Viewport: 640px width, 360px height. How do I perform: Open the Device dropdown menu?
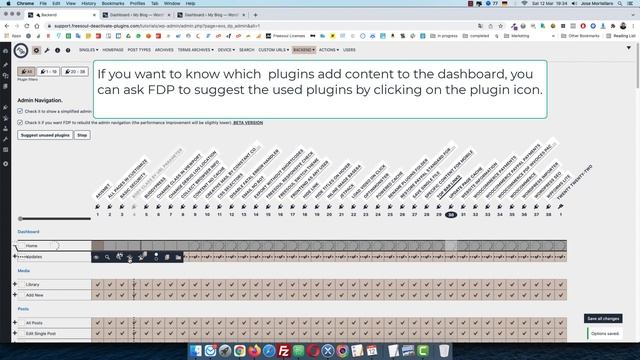(x=226, y=50)
